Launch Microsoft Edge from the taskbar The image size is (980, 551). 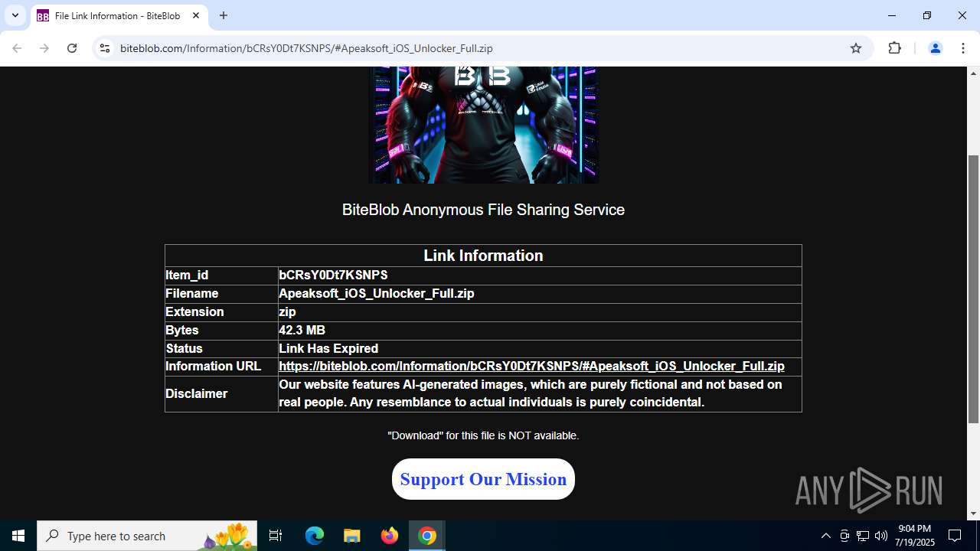tap(315, 536)
